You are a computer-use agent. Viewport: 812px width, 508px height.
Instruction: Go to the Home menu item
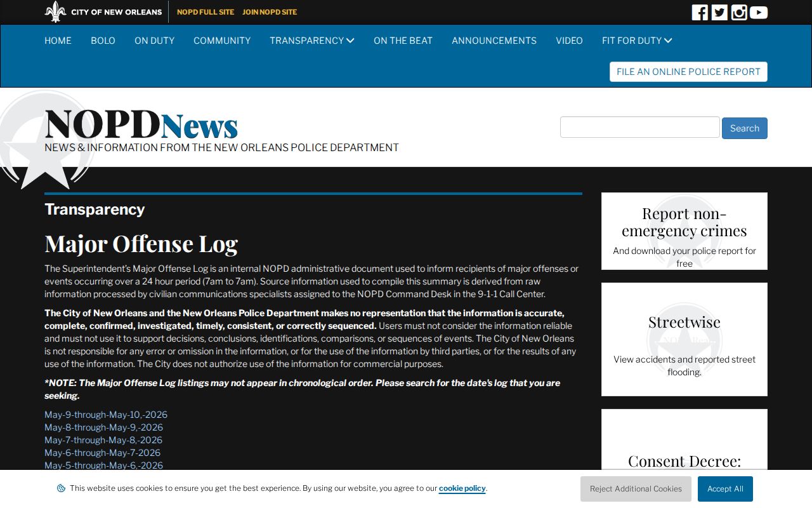(x=58, y=41)
